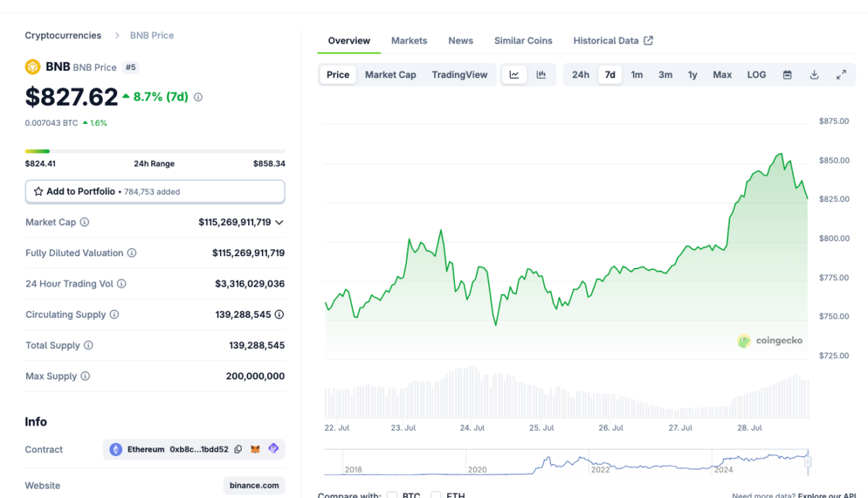
Task: Open Total Supply info icon
Action: tap(88, 345)
